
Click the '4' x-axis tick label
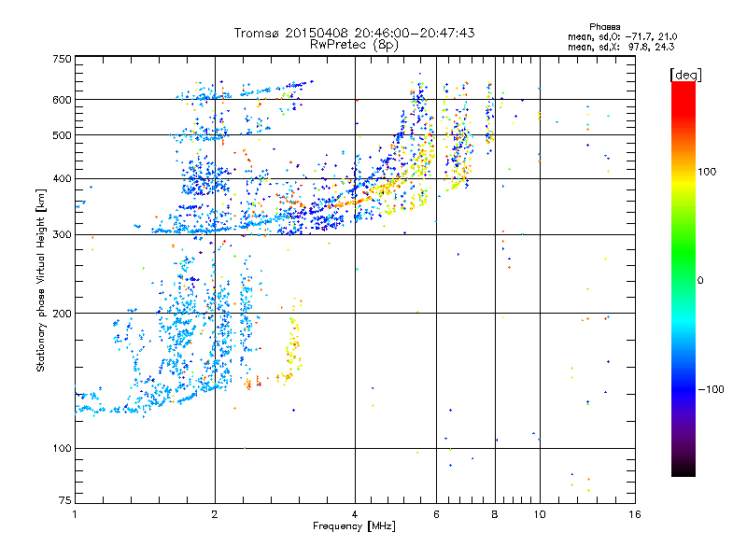[355, 514]
